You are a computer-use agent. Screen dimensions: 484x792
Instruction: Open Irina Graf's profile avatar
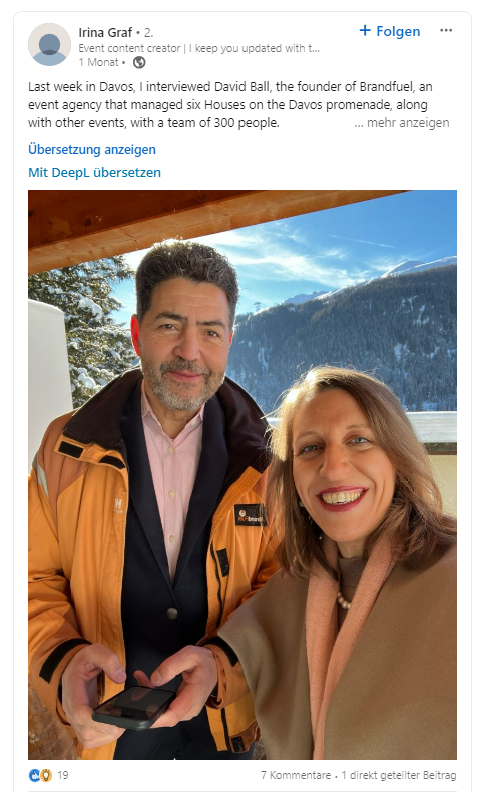(49, 44)
